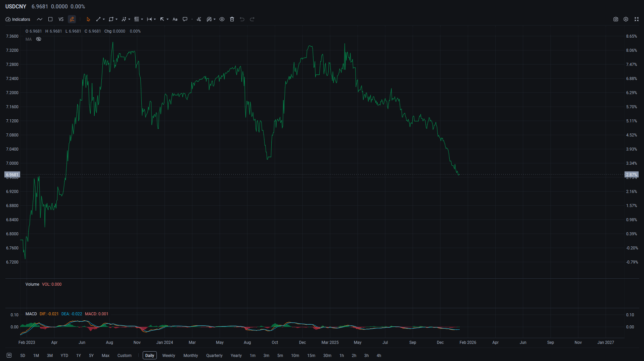644x361 pixels.
Task: Toggle the orange drawing pencil tool
Action: [x=72, y=19]
